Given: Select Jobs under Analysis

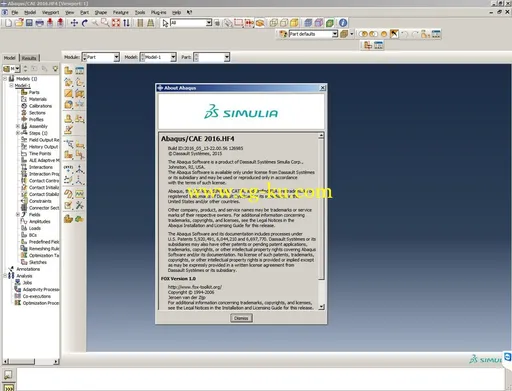Looking at the screenshot, I should [x=27, y=283].
